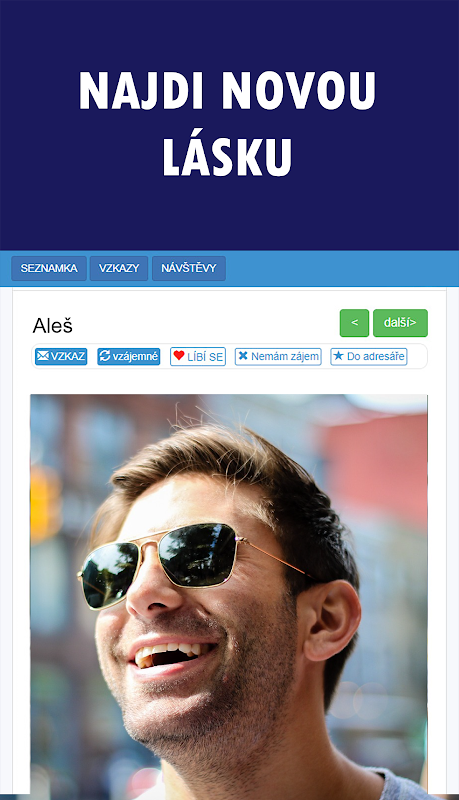Click the envelope icon on VZKAZ button
This screenshot has width=459, height=800.
point(43,356)
